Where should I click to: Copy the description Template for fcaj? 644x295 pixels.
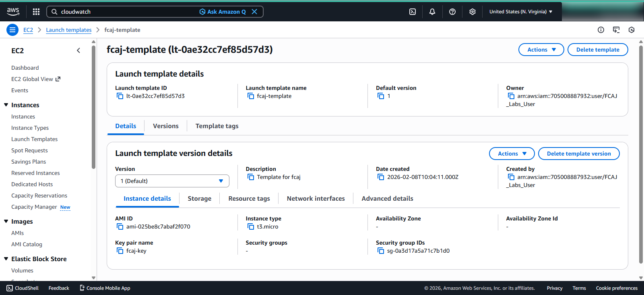[x=251, y=177]
